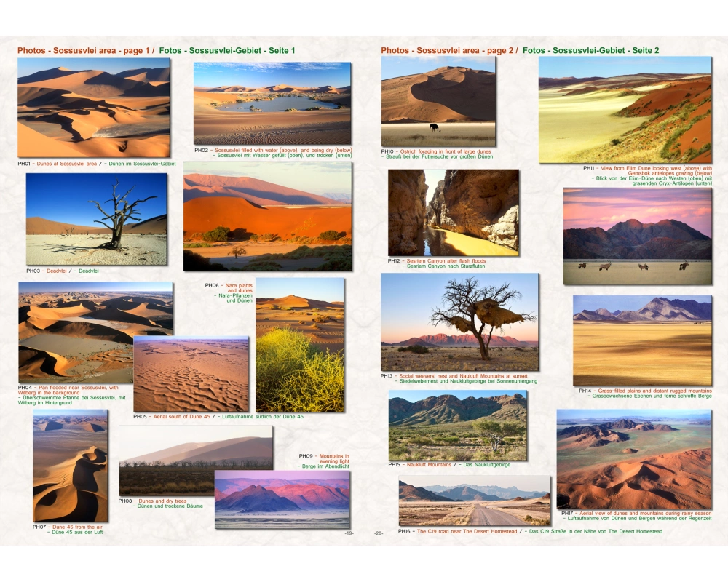Open the ostrich foraging photo PH10
The width and height of the screenshot is (728, 582).
(x=438, y=101)
